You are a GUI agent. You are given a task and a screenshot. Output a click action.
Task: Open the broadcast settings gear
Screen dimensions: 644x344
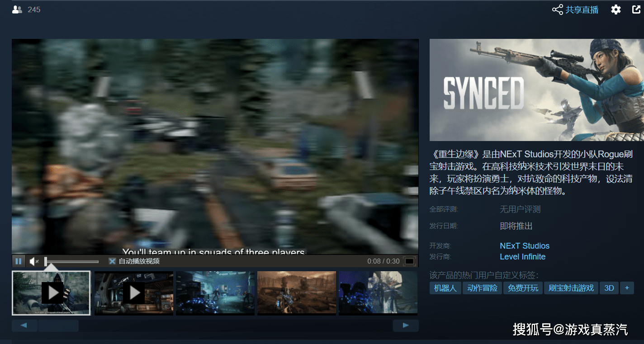pyautogui.click(x=616, y=9)
